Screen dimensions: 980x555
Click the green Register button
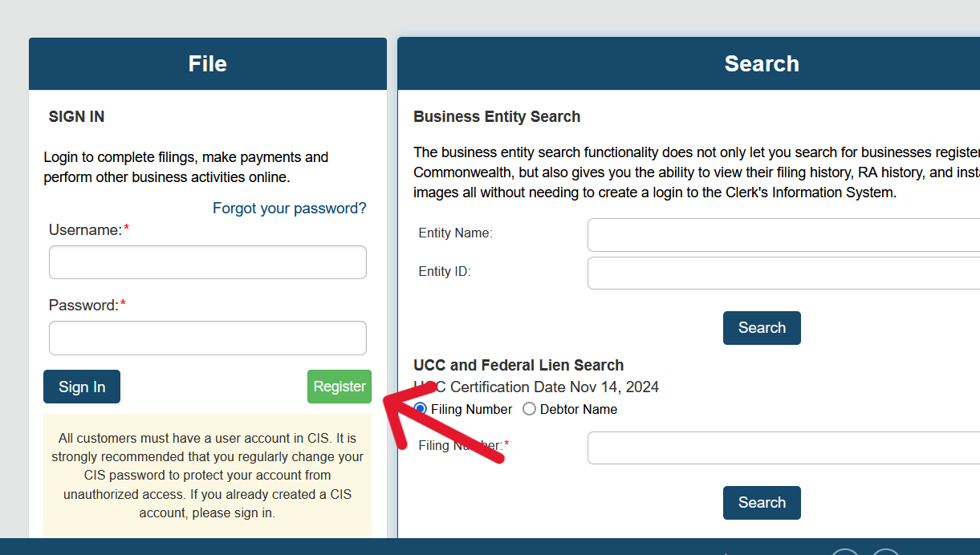(340, 387)
